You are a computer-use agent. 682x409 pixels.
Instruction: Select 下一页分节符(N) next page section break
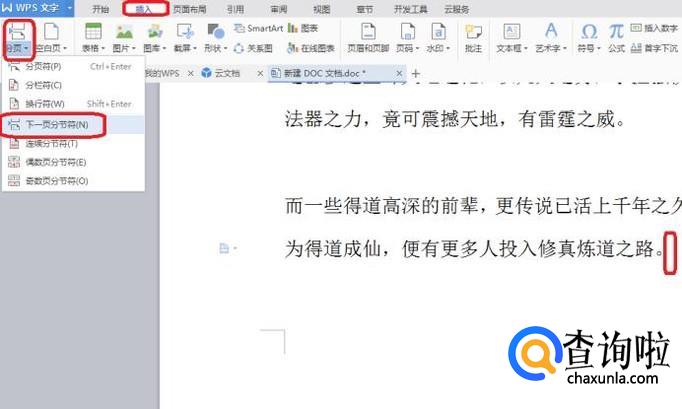[73, 125]
